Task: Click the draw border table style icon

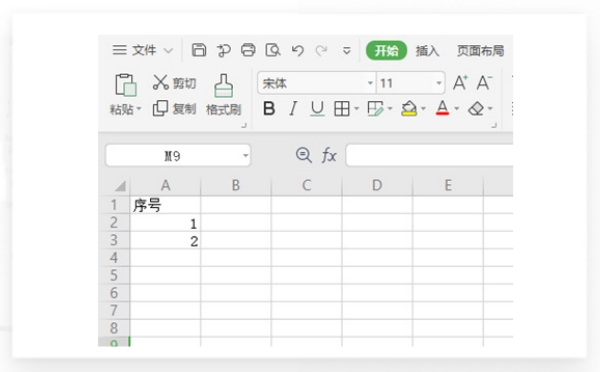Action: 375,109
